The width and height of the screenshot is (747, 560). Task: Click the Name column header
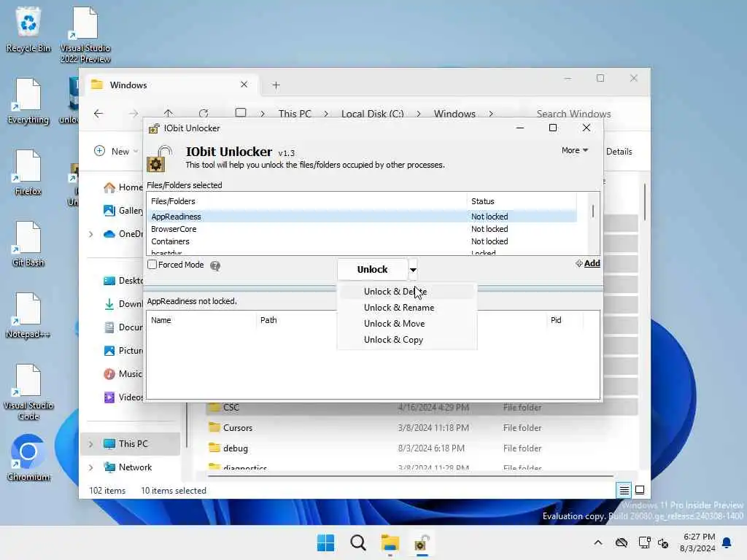[x=201, y=321]
